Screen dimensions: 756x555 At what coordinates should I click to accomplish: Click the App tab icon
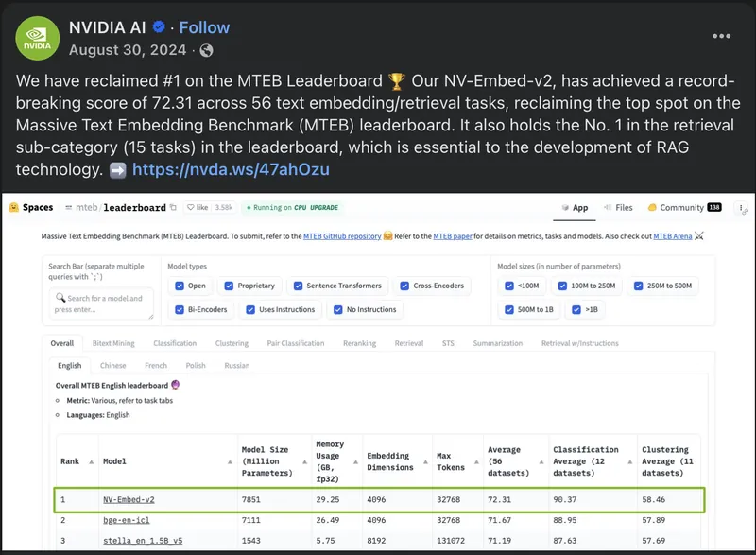(565, 207)
